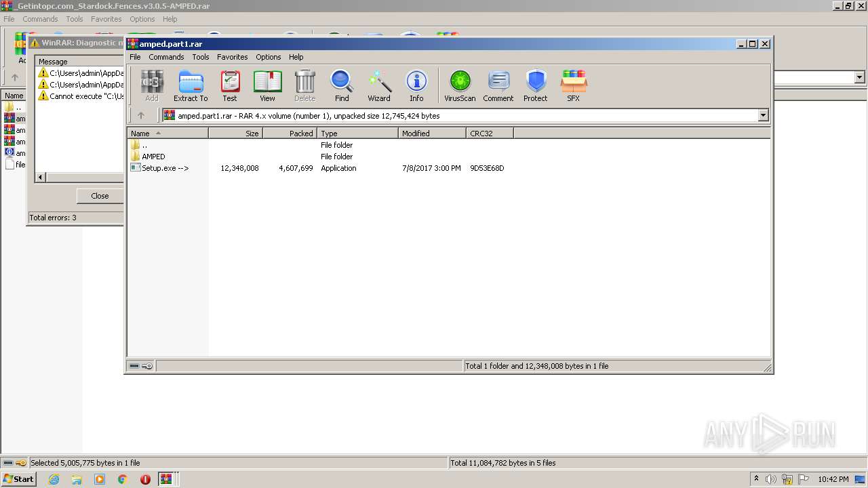Image resolution: width=868 pixels, height=488 pixels.
Task: Click WinRAR taskbar button
Action: pyautogui.click(x=167, y=479)
